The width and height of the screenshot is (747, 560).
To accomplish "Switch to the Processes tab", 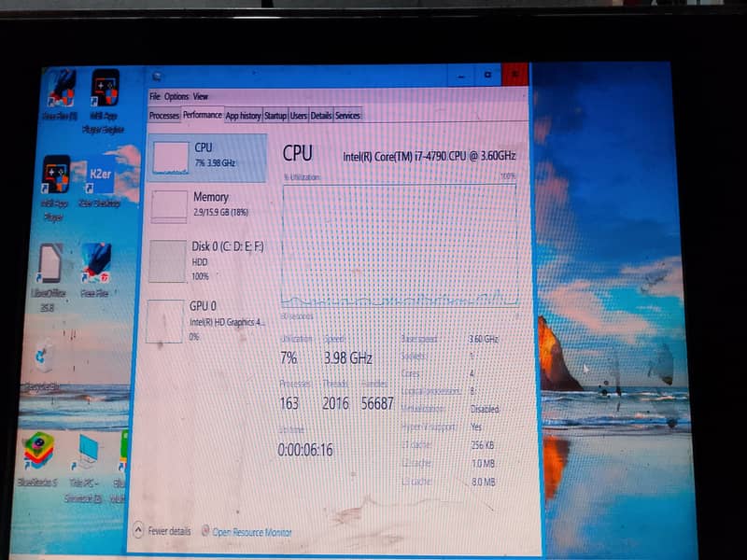I will tap(162, 116).
